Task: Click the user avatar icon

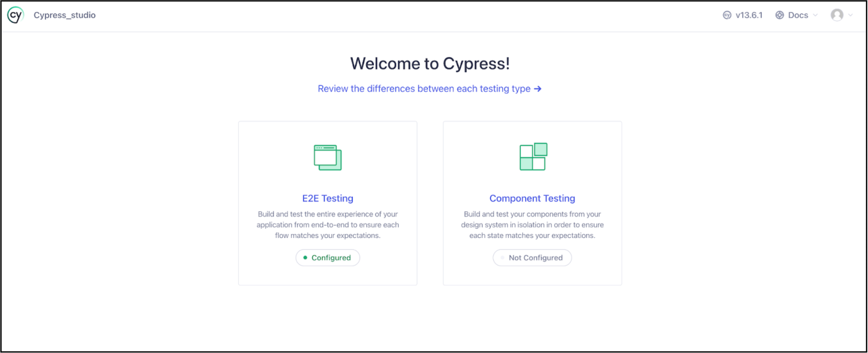Action: (837, 15)
